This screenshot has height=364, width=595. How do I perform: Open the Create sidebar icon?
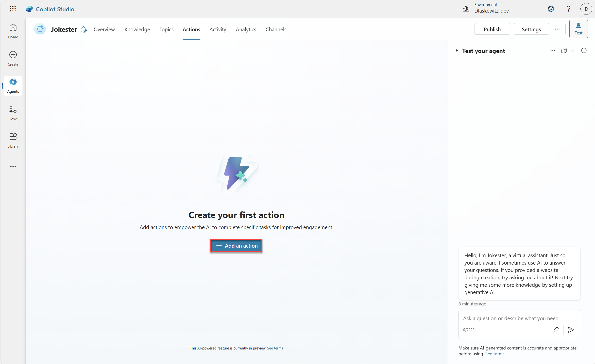coord(13,58)
